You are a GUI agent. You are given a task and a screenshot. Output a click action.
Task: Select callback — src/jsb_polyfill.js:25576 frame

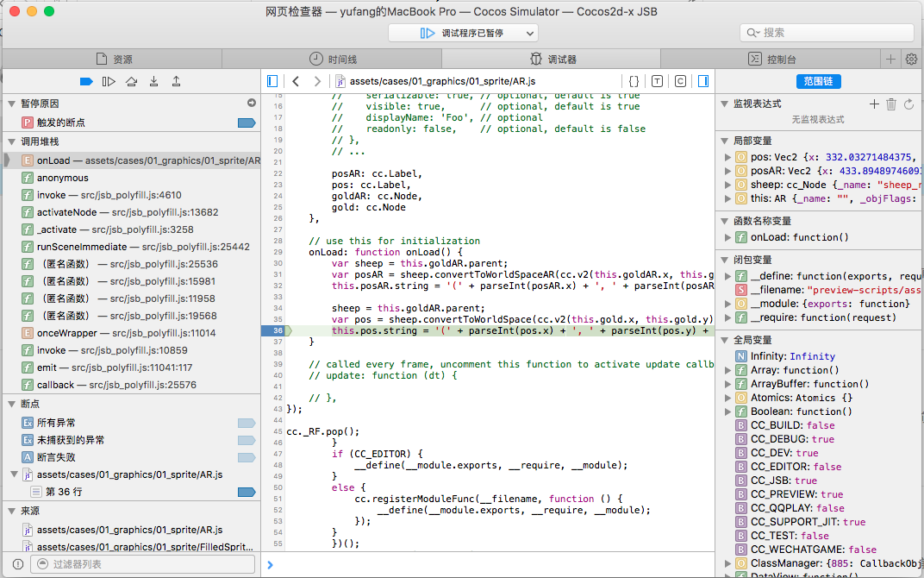(x=132, y=385)
